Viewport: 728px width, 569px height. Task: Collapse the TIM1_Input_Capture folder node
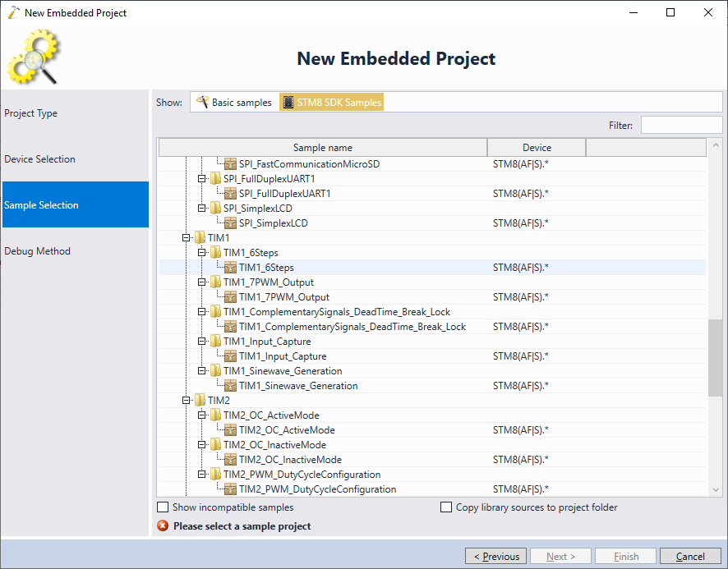pyautogui.click(x=201, y=342)
